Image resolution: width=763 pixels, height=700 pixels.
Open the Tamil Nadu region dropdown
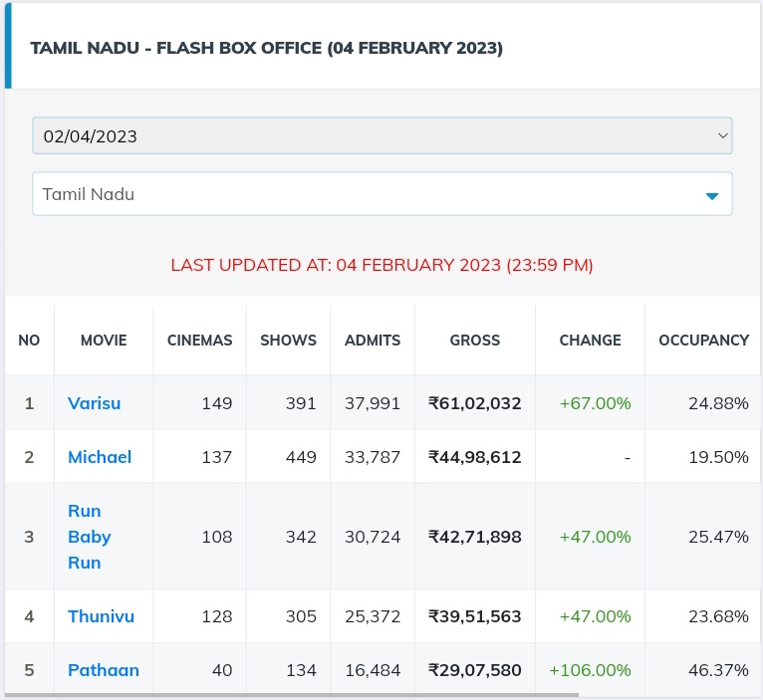pyautogui.click(x=381, y=193)
